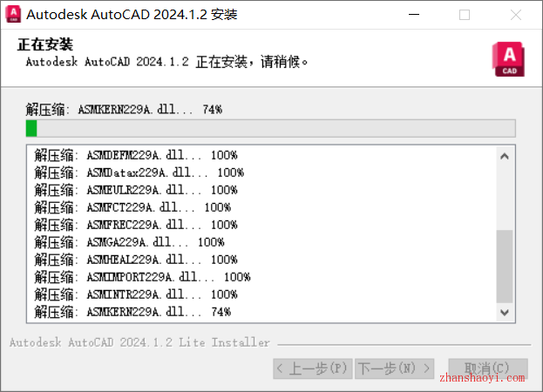This screenshot has height=392, width=543.
Task: Select log row ASMEULR229A.dll 100%
Action: (x=136, y=190)
